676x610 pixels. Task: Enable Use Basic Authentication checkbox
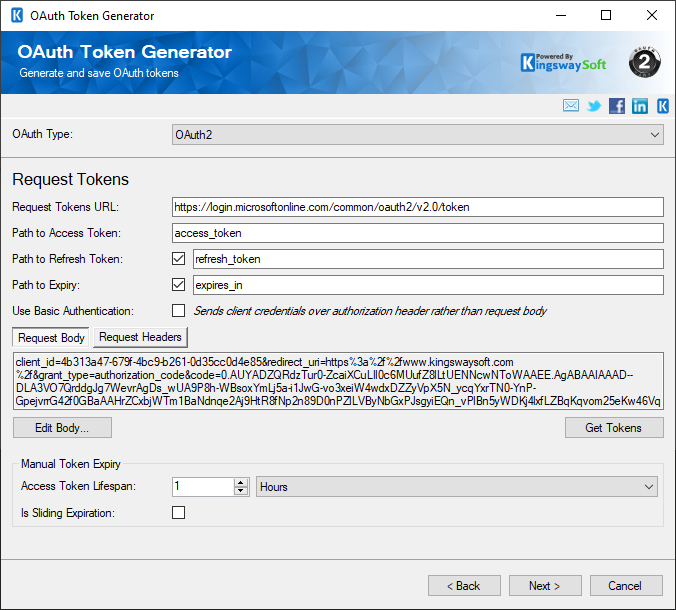[x=179, y=311]
